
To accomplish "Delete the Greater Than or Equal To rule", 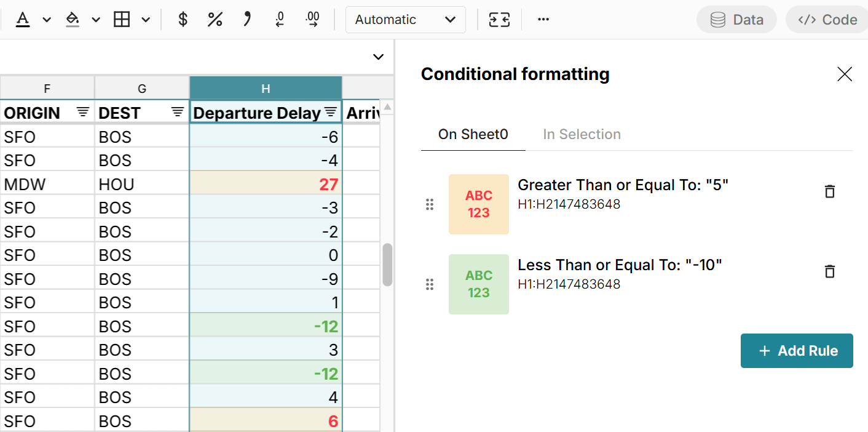I will coord(829,191).
